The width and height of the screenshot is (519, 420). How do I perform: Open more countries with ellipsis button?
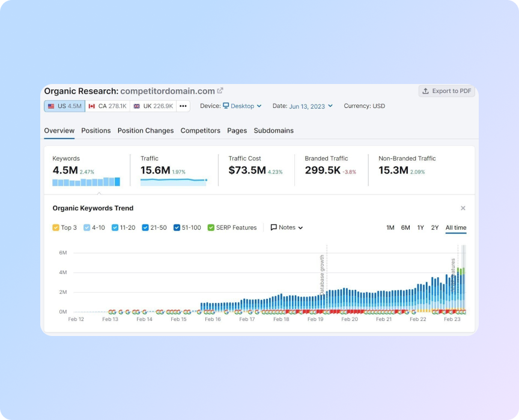(183, 106)
